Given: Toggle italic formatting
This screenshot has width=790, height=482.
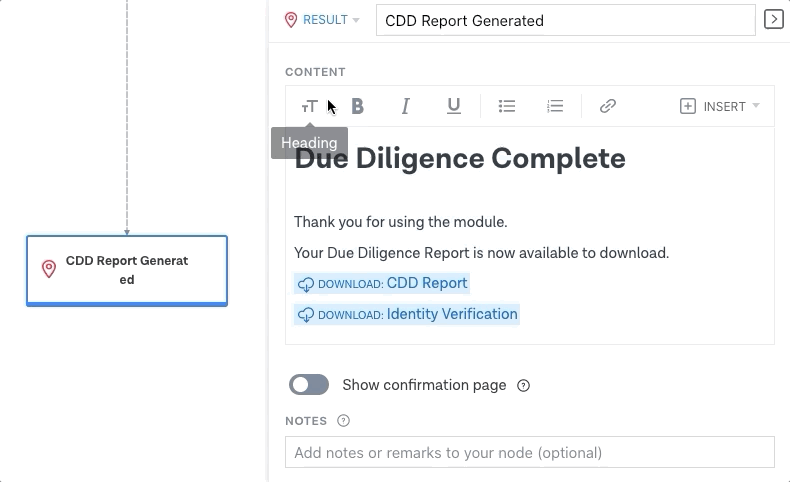Looking at the screenshot, I should tap(405, 106).
